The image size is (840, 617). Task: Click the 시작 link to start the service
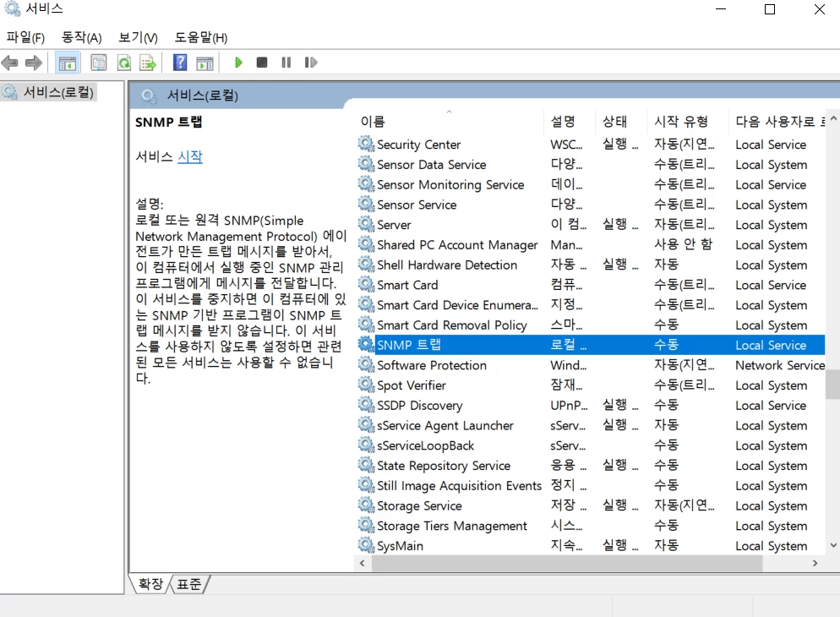[190, 157]
